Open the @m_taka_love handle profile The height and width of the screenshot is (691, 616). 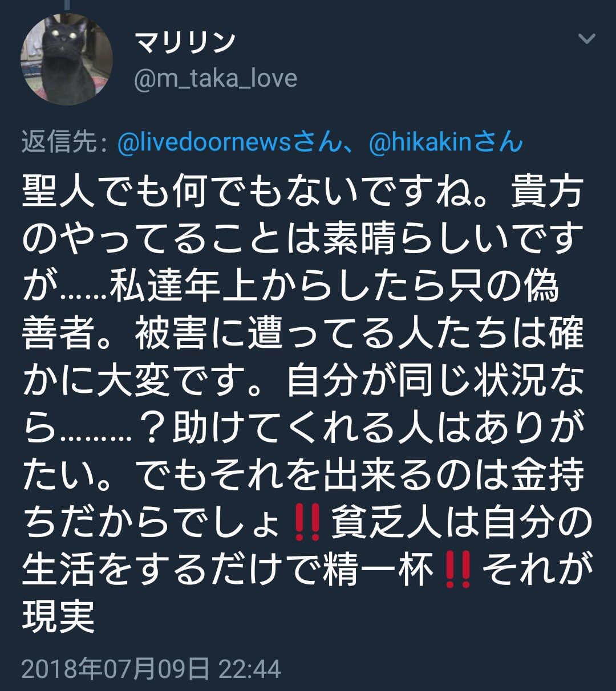pos(215,78)
